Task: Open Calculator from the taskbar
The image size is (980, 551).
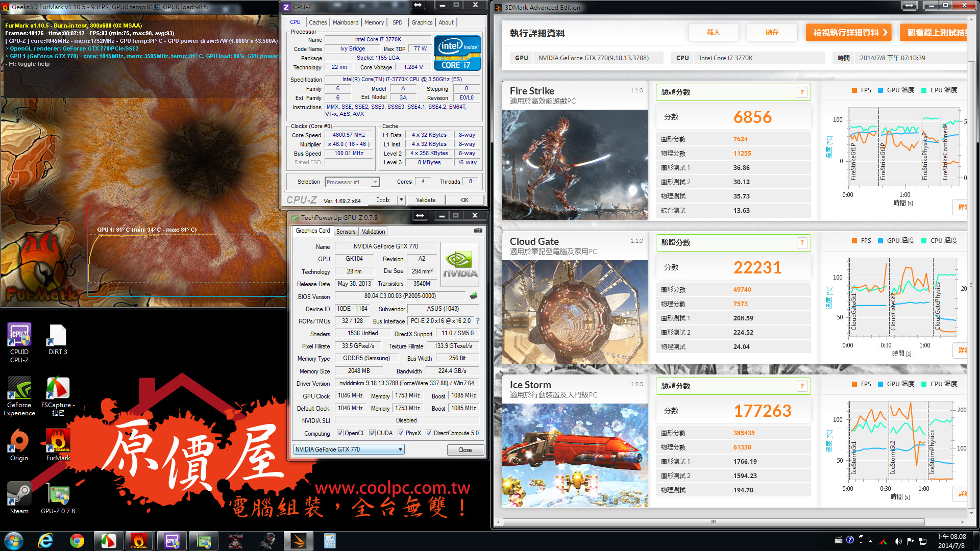Action: (330, 541)
